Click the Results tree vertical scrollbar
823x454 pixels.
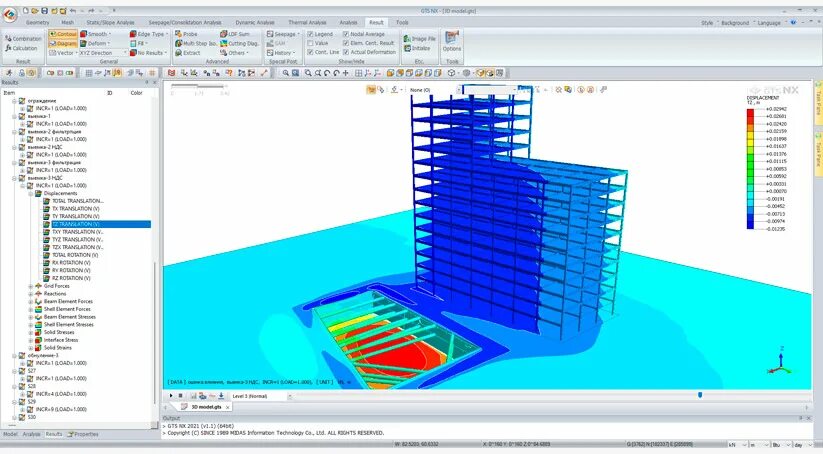point(154,333)
